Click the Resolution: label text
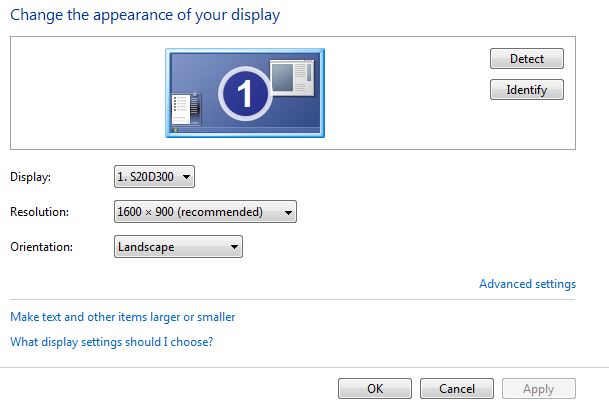 39,212
